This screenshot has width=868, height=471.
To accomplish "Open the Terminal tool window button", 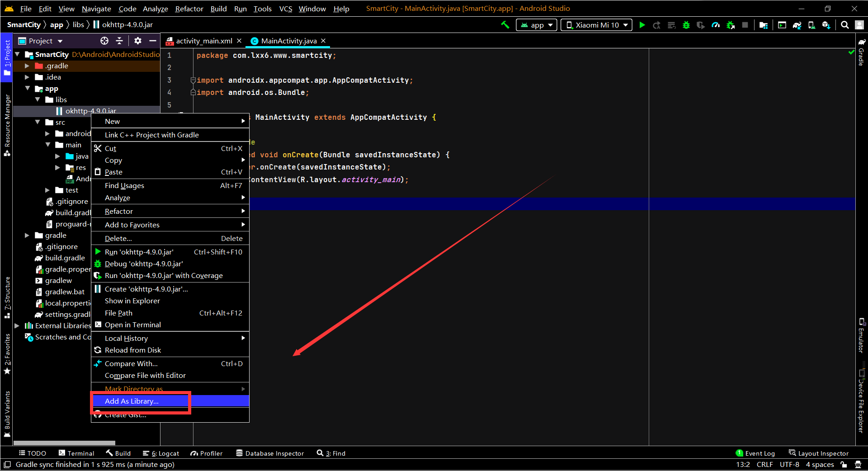I will click(x=76, y=453).
